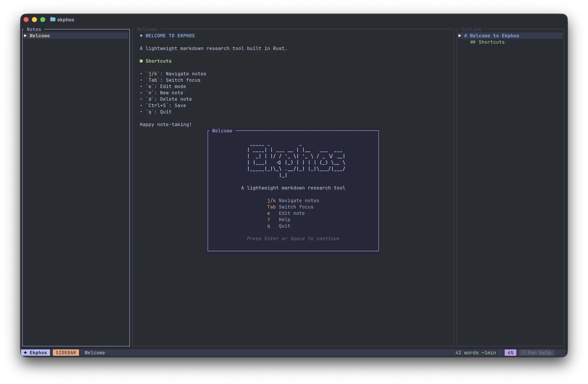
Task: Click the Ekphos diamond badge in the status bar
Action: (36, 353)
